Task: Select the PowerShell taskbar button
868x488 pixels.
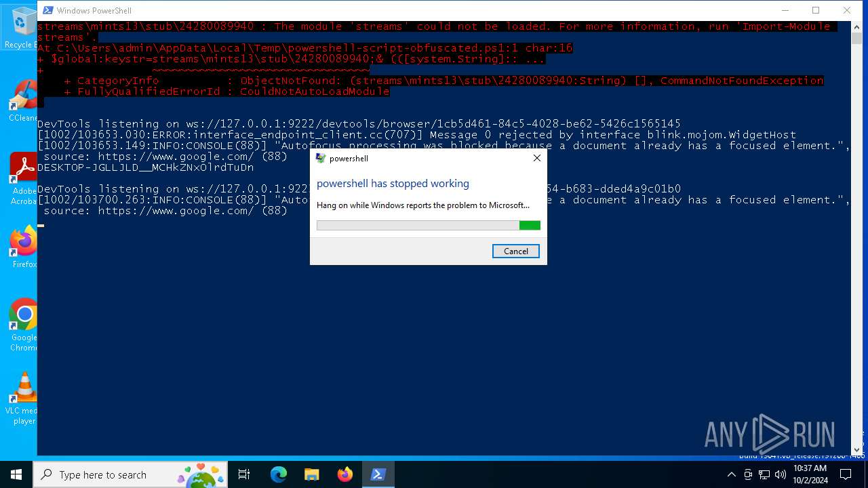Action: tap(378, 474)
